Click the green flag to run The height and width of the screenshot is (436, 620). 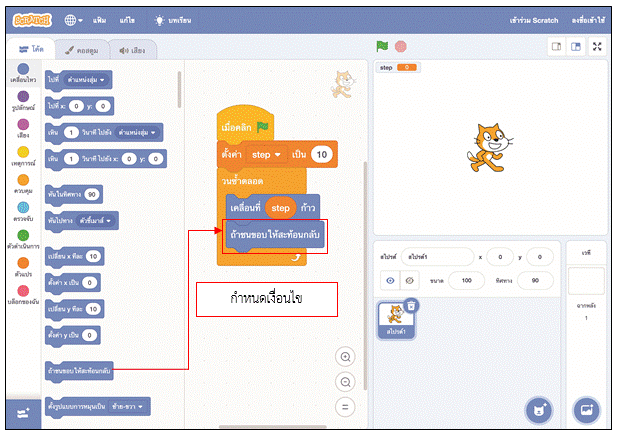tap(381, 46)
